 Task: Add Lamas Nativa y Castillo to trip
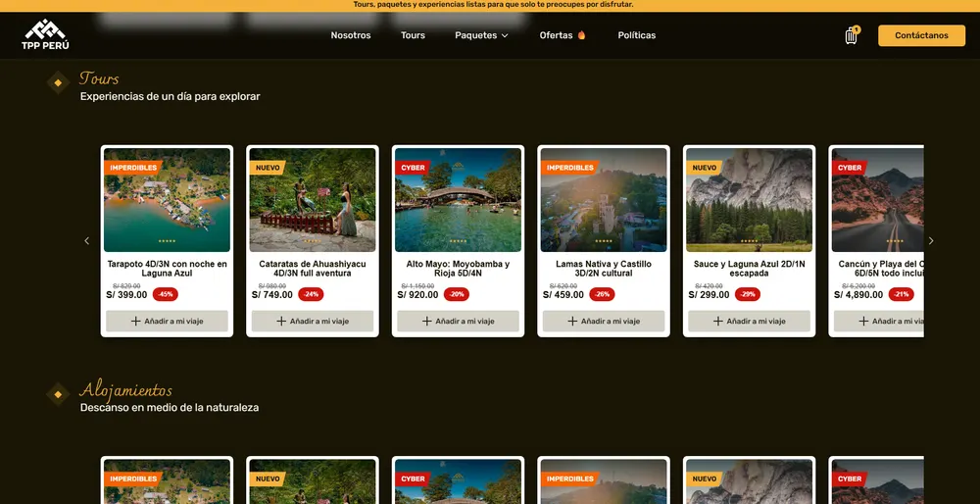click(x=604, y=321)
